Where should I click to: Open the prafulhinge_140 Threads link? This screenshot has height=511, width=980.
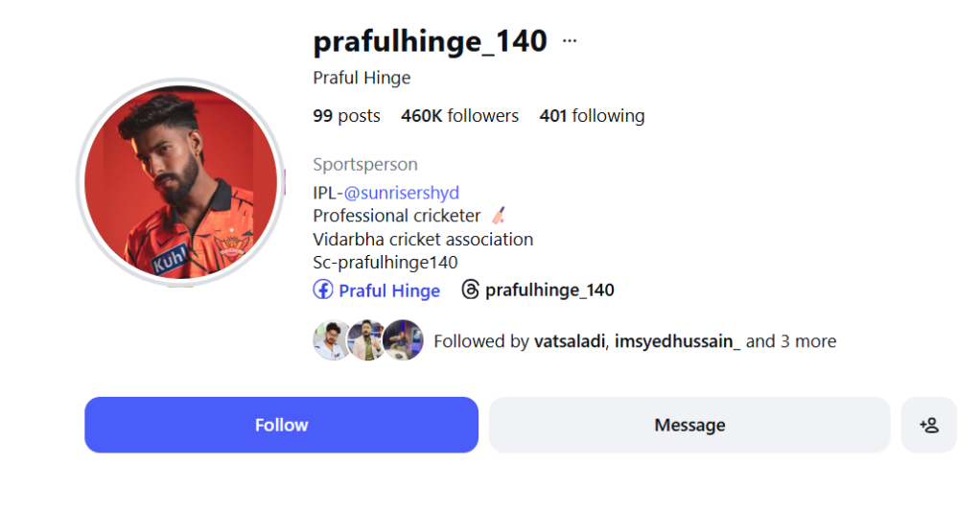click(x=549, y=290)
